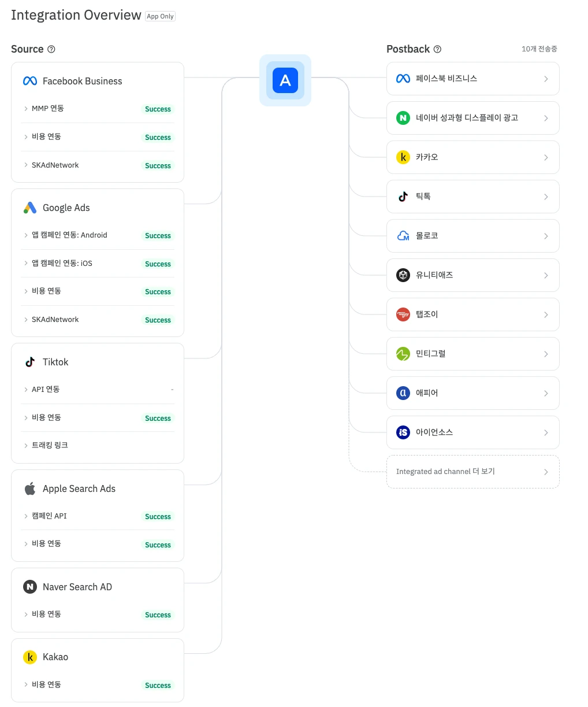Open the 탭조이 postback chevron

point(546,314)
